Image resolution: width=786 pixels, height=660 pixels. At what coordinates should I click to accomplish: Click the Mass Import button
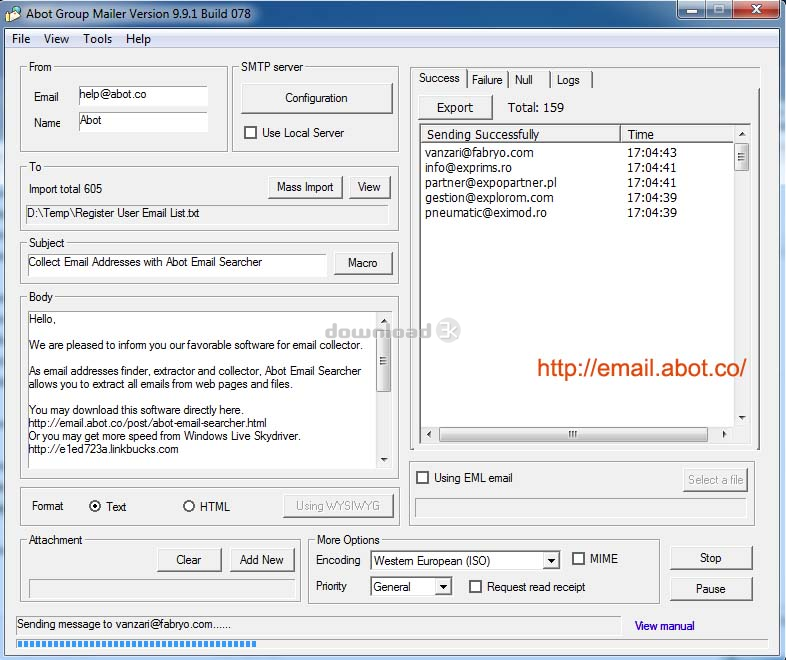pyautogui.click(x=305, y=187)
